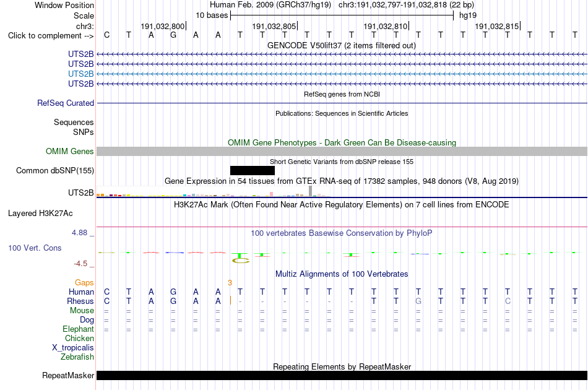The width and height of the screenshot is (588, 390).
Task: Click the '10 bases' scale bar label
Action: [x=212, y=15]
